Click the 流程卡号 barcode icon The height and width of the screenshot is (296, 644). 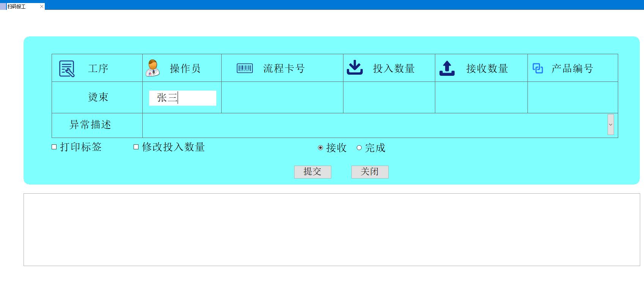245,68
